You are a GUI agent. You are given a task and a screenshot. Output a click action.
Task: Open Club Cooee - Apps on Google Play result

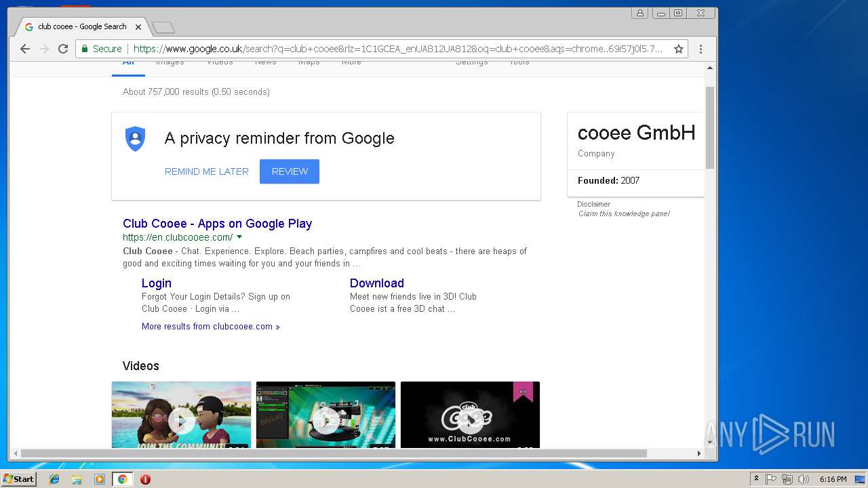coord(218,224)
